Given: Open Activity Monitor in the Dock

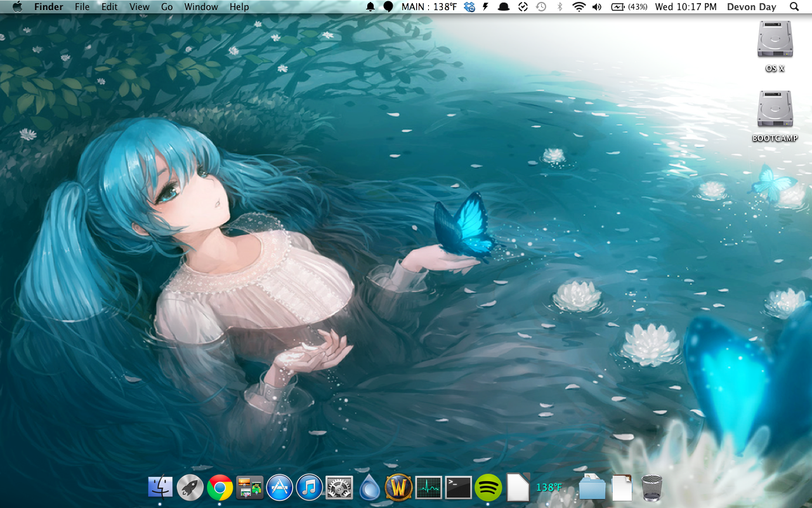Looking at the screenshot, I should click(428, 488).
